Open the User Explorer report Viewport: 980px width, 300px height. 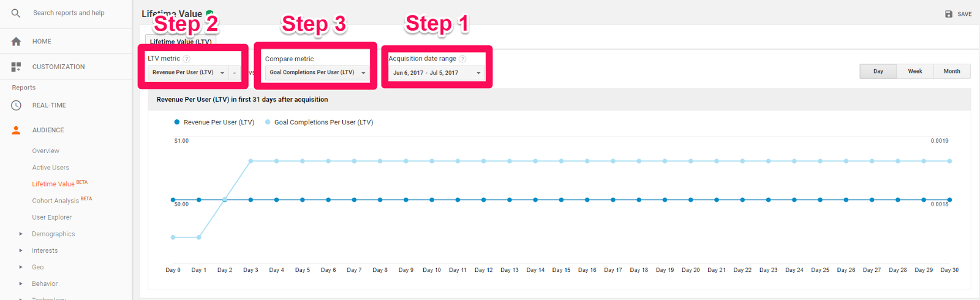click(x=52, y=217)
